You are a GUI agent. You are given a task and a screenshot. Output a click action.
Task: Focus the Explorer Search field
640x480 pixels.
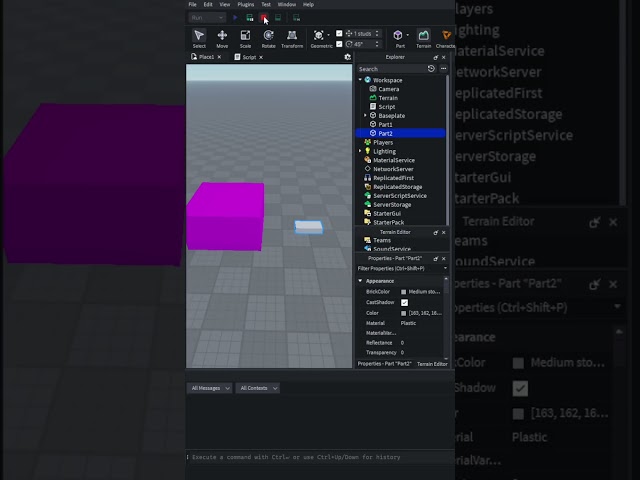391,69
